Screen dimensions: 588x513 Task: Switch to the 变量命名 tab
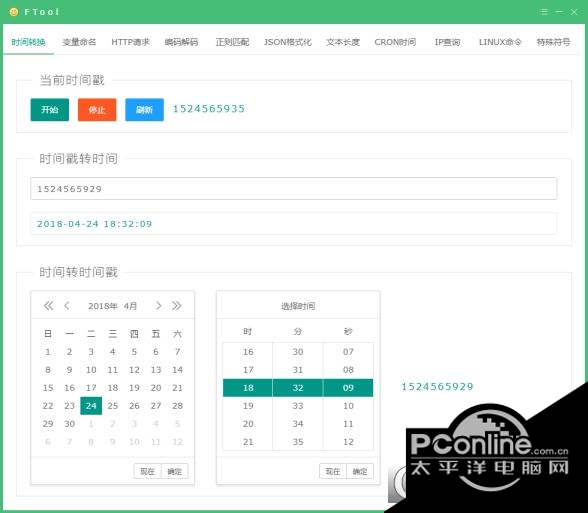pos(79,42)
